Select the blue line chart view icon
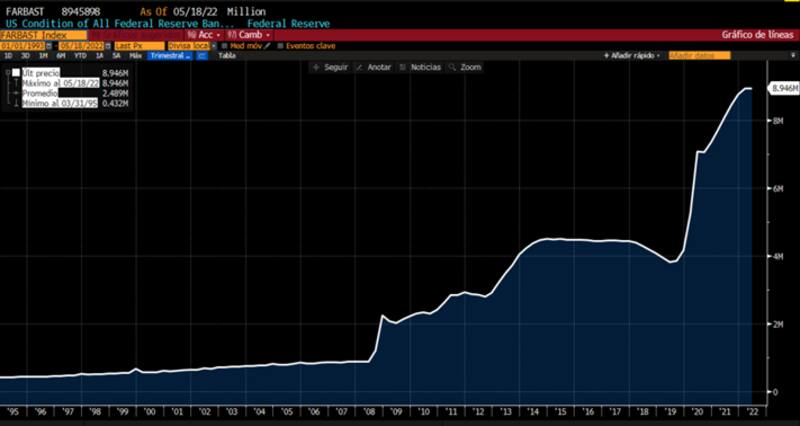 (x=202, y=56)
